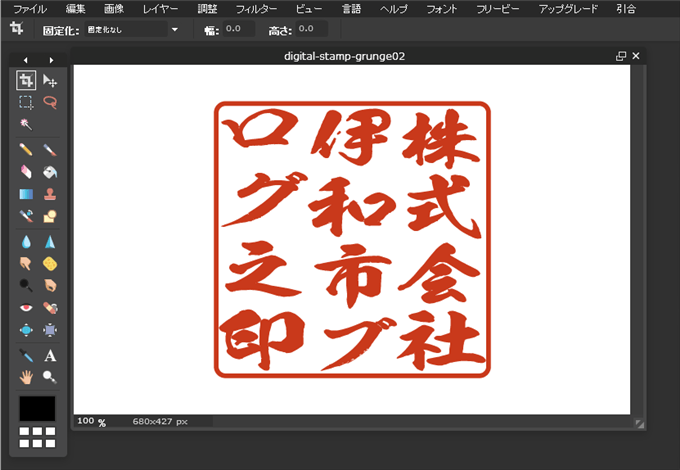Select the Spot Heal bandage tool
This screenshot has height=470, width=680.
click(50, 308)
